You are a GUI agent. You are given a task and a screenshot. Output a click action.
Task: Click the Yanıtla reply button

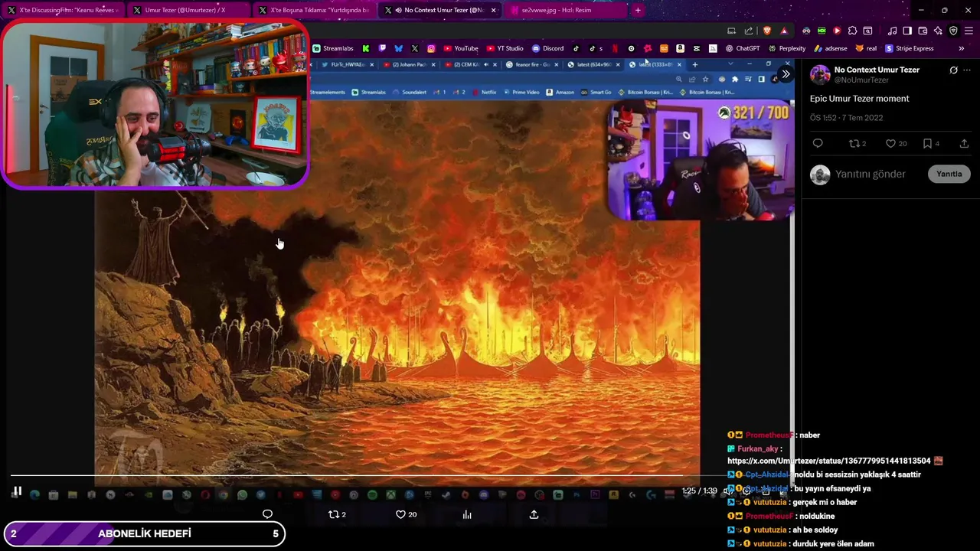(949, 174)
